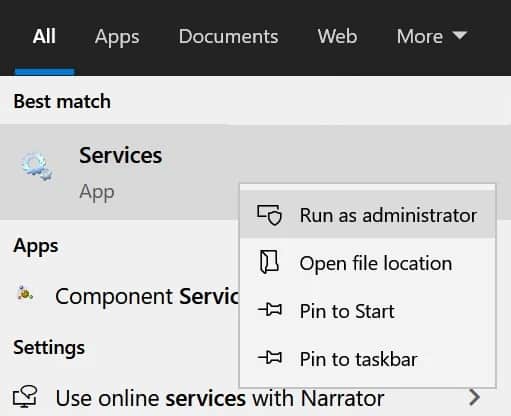Click the pin icon beside Pin to taskbar

(270, 358)
